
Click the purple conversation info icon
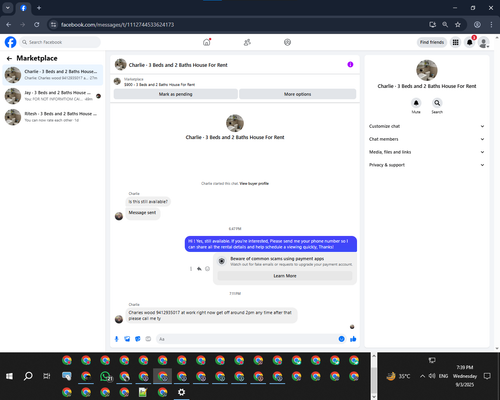click(350, 64)
